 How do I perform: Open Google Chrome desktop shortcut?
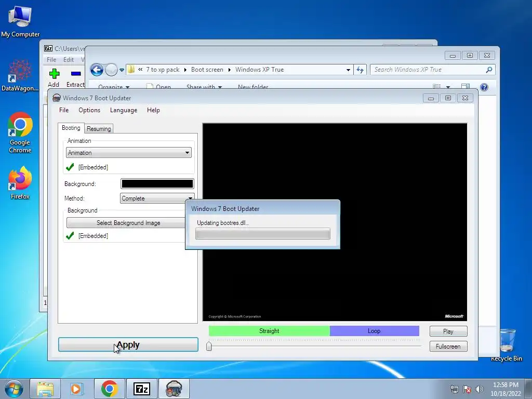tap(20, 132)
